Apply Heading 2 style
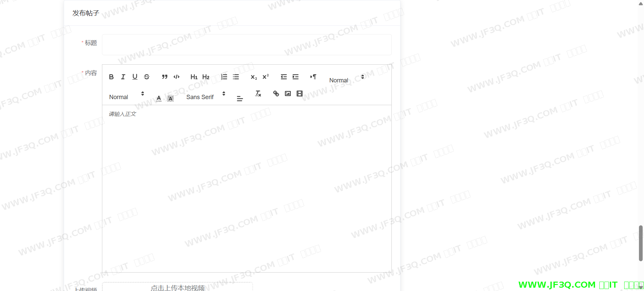The width and height of the screenshot is (644, 291). [206, 77]
